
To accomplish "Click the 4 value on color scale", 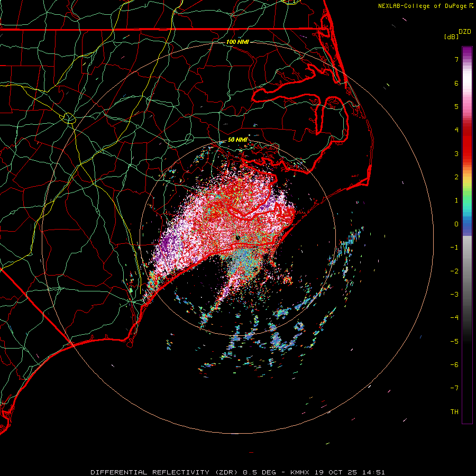I will pyautogui.click(x=456, y=130).
